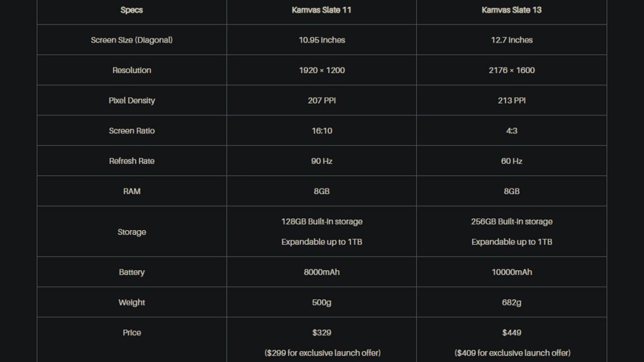
Task: Click the 1920 × 1200 resolution value
Action: pos(321,70)
